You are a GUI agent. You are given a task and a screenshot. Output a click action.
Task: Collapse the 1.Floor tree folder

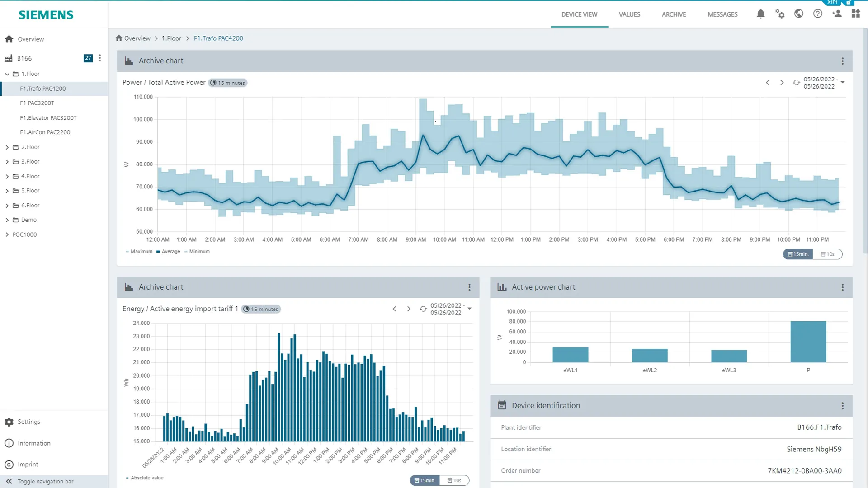click(7, 74)
